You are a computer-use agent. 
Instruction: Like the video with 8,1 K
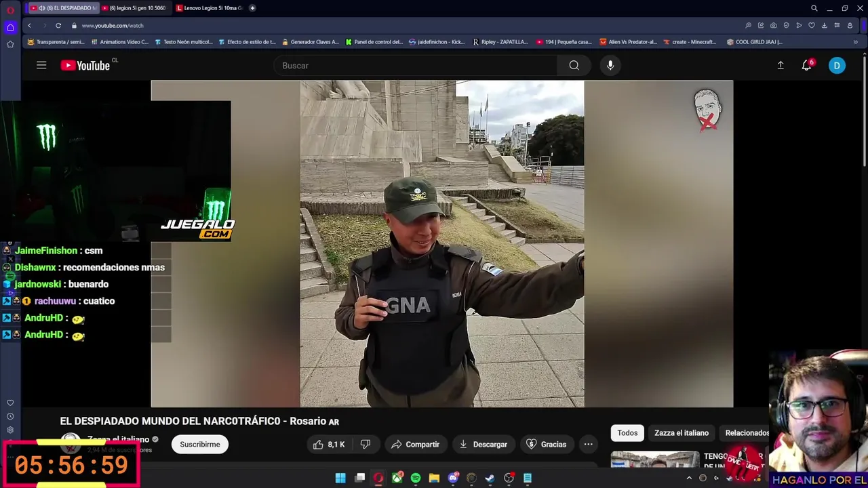tap(329, 444)
